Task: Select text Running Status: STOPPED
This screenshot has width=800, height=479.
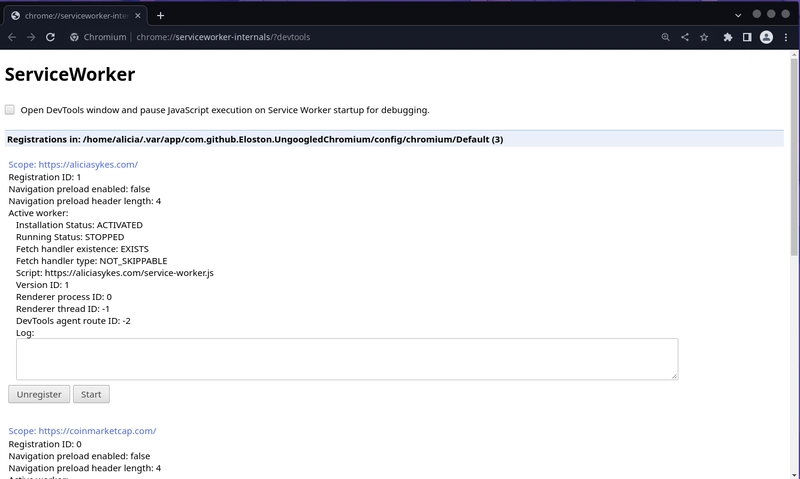Action: 70,237
